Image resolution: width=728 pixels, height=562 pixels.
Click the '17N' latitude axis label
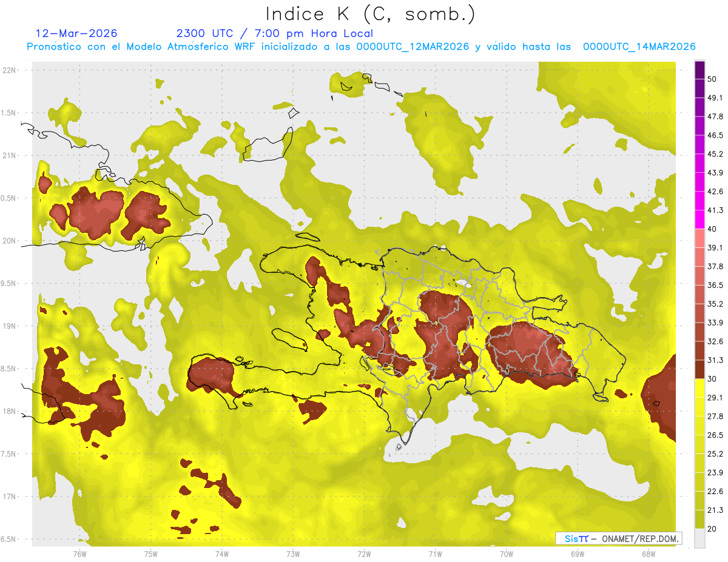click(8, 497)
